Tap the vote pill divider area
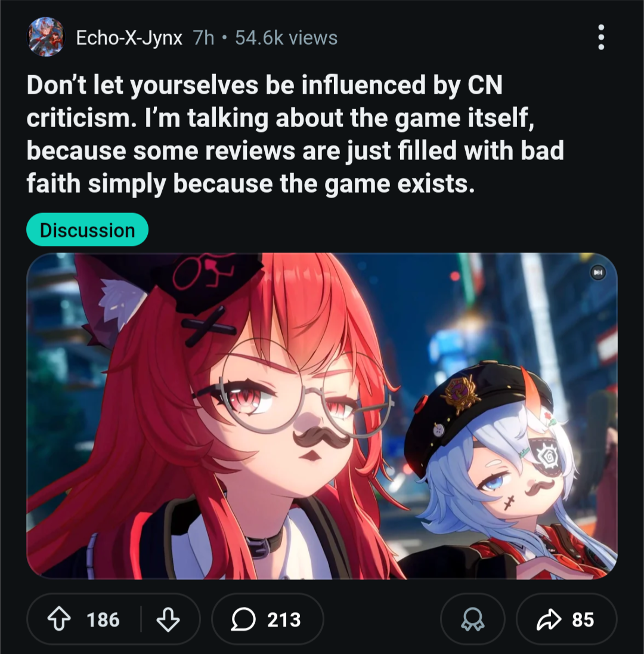This screenshot has width=644, height=654. coord(141,619)
